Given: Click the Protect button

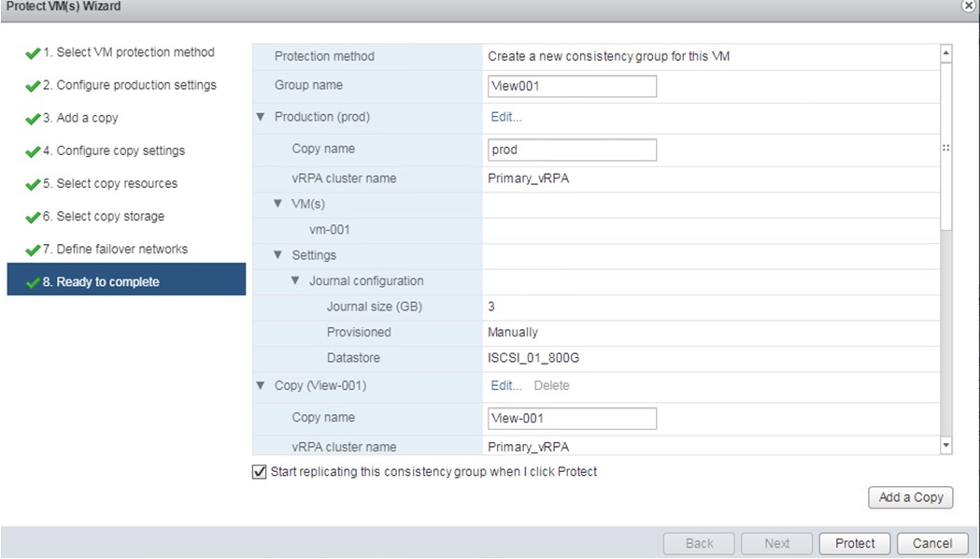Looking at the screenshot, I should (x=855, y=543).
